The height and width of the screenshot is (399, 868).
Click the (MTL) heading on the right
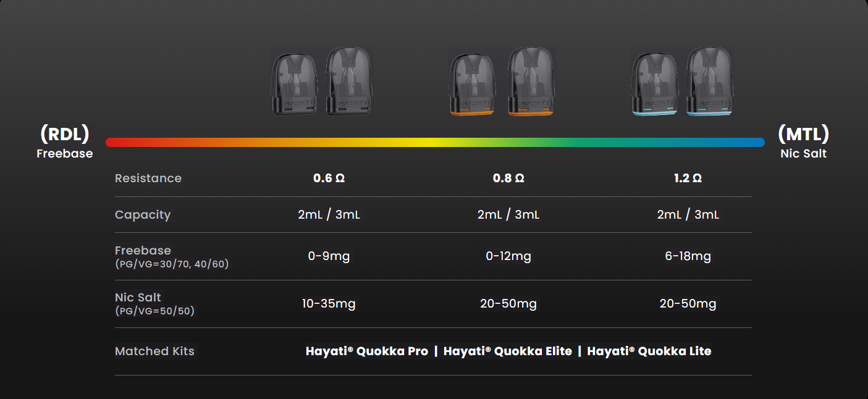(x=803, y=133)
